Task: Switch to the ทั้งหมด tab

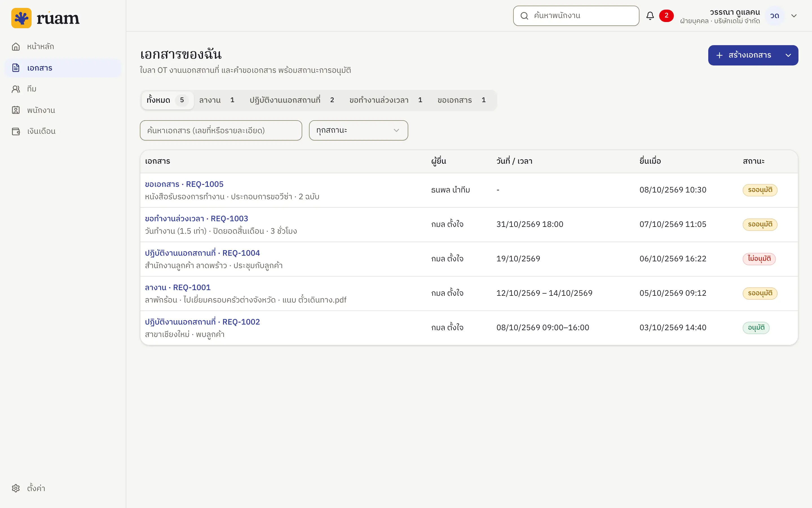Action: 167,100
